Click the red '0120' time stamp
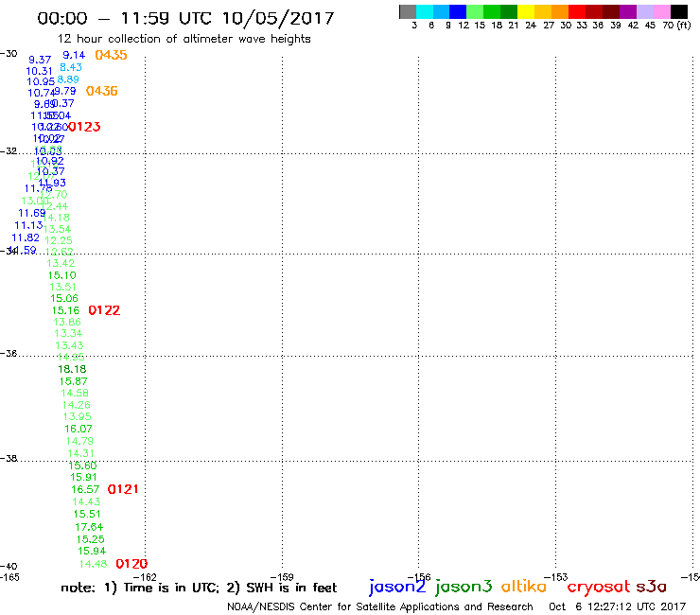This screenshot has width=700, height=615. [x=131, y=564]
